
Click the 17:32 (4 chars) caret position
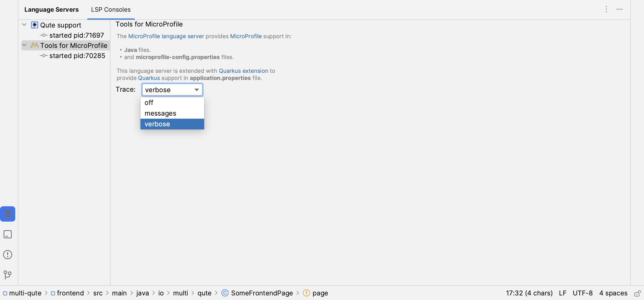(529, 293)
